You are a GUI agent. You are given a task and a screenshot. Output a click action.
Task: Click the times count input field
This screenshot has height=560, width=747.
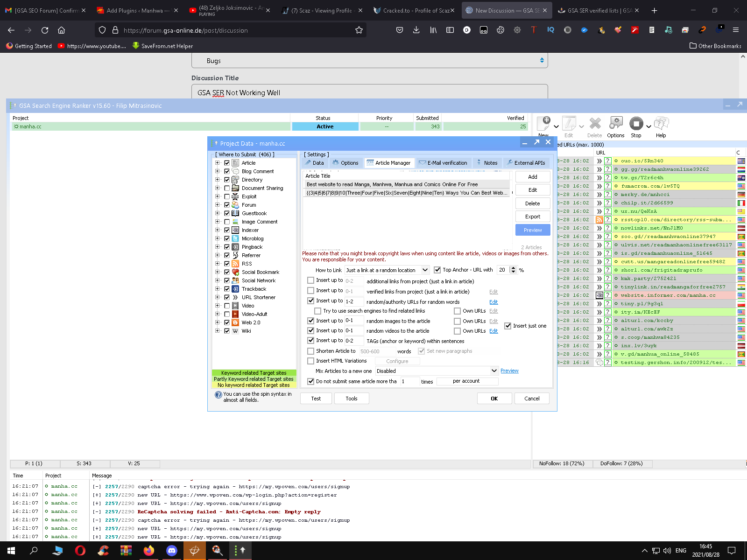(410, 381)
